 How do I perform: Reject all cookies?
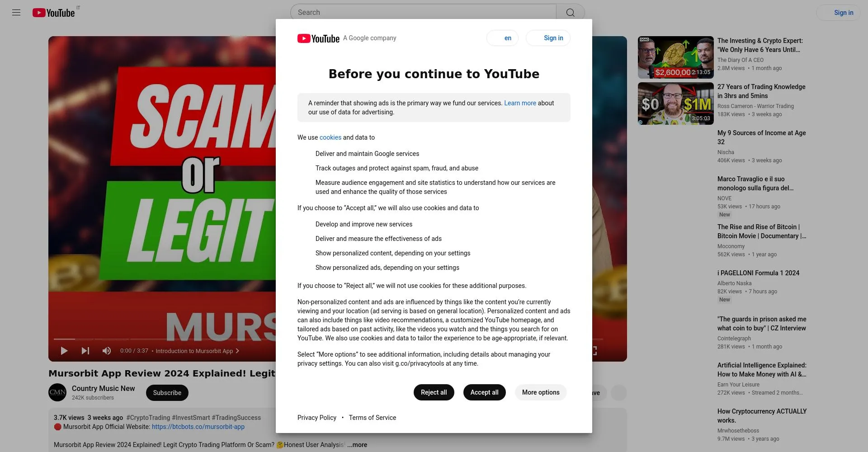tap(434, 392)
